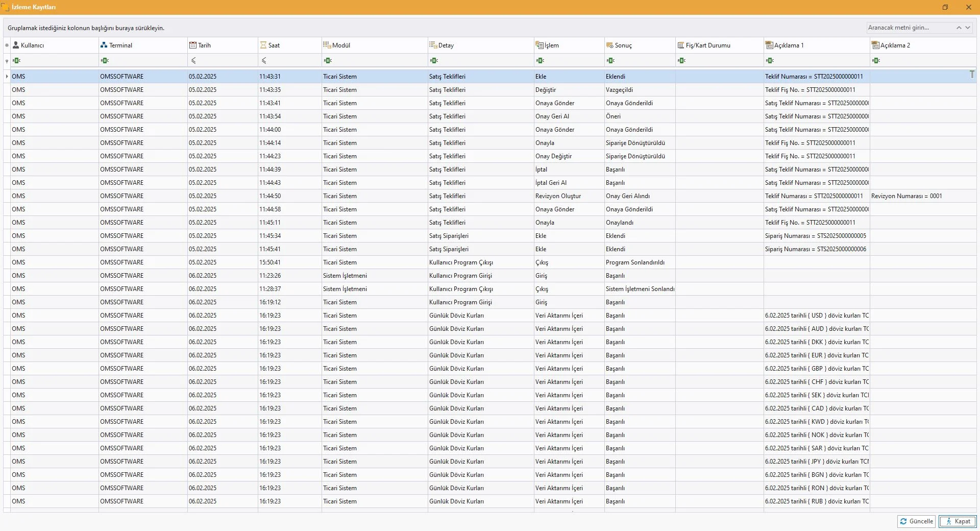Open the Açıklama 1 filter operator selector
The width and height of the screenshot is (980, 531).
point(770,60)
